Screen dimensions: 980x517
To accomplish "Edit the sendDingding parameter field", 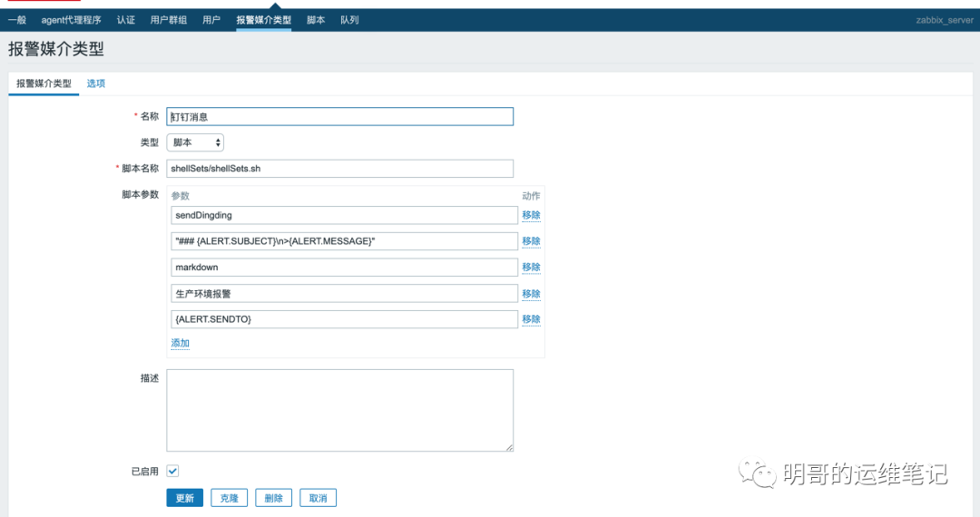I will (x=345, y=216).
